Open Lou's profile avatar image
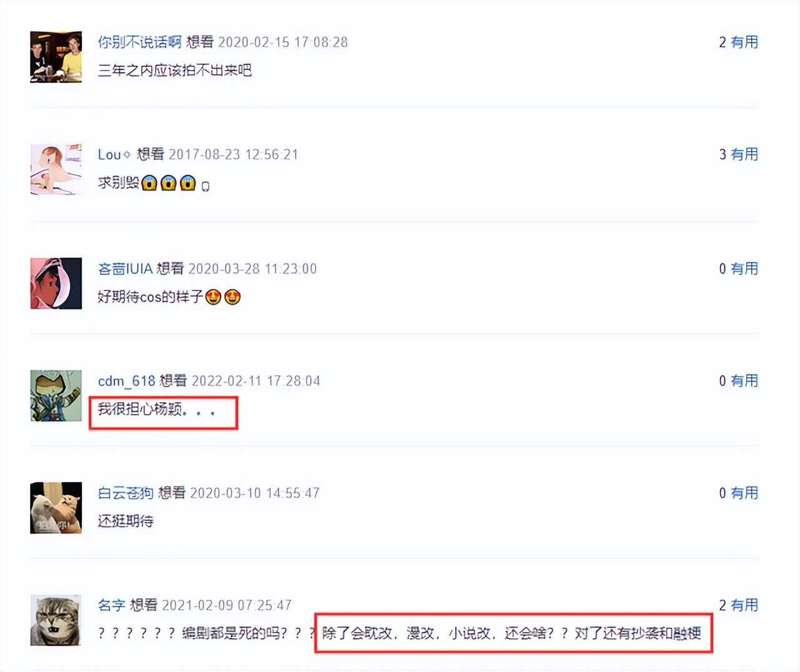Screen dimensions: 800x672 coord(56,169)
